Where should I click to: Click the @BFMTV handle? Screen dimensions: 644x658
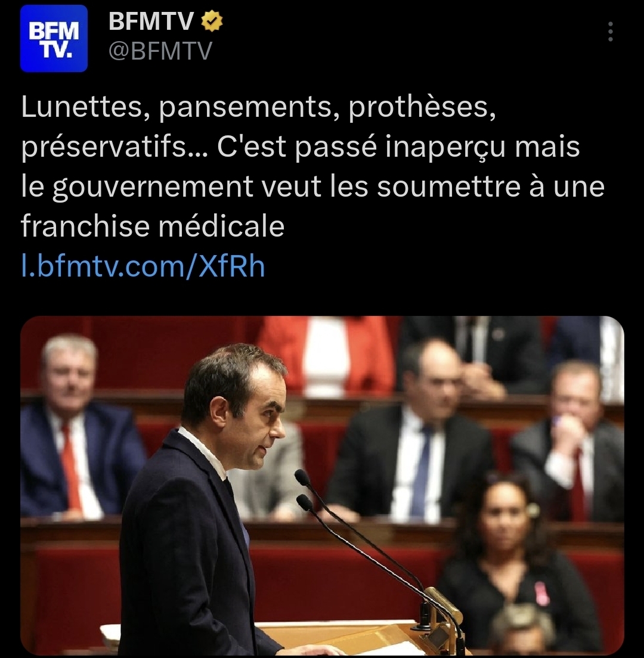click(160, 51)
